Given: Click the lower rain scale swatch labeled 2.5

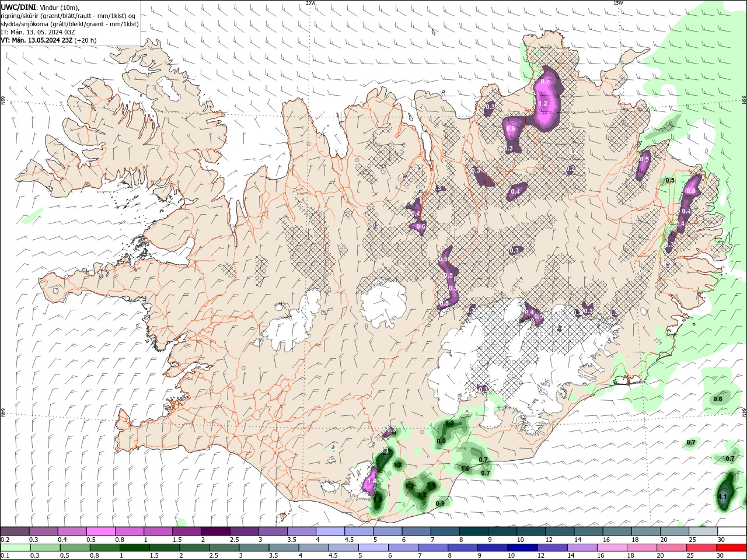Looking at the screenshot, I should click(x=224, y=548).
